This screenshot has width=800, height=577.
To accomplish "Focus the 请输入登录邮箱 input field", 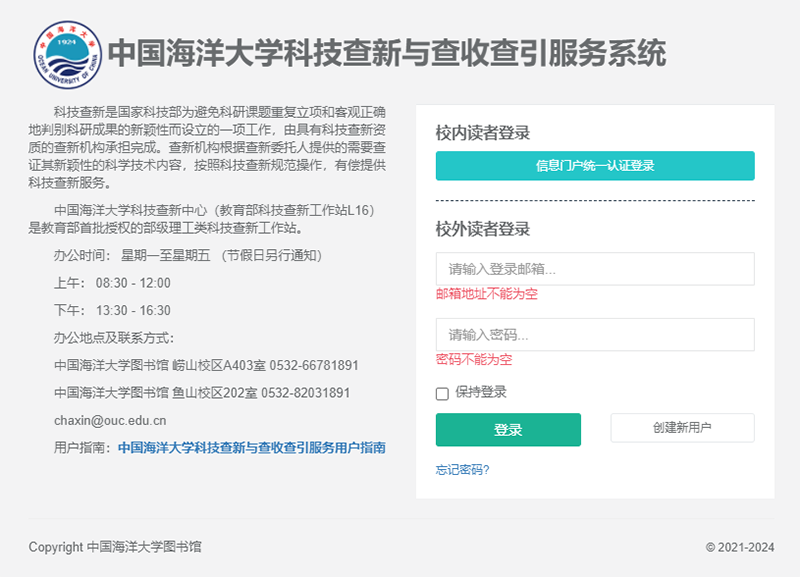I will click(595, 269).
